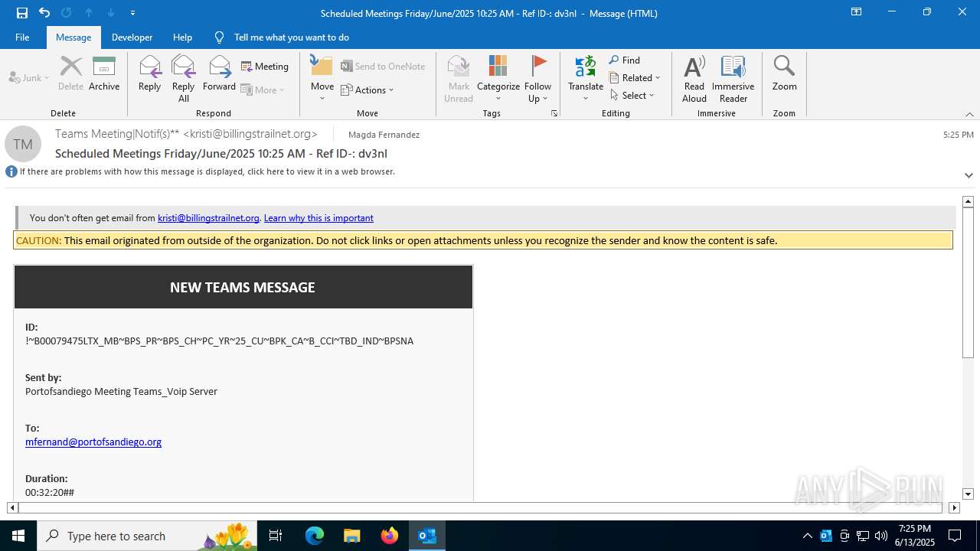Start Read Aloud
The image size is (980, 551).
click(694, 79)
